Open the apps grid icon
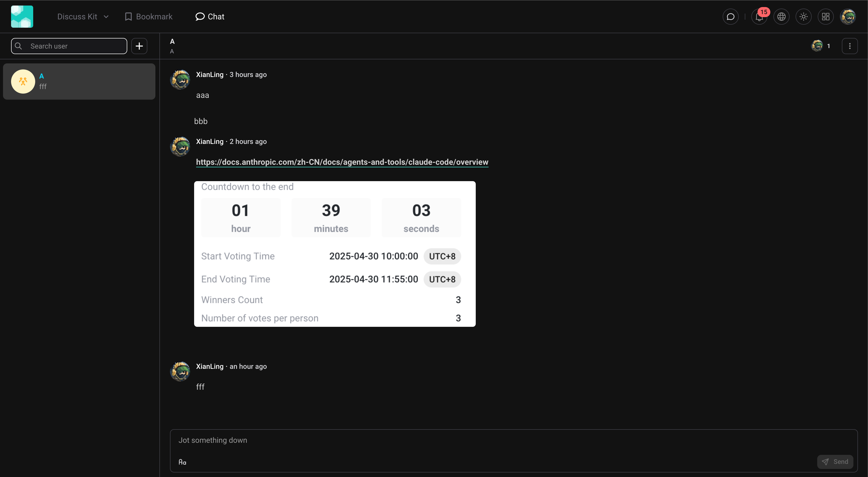Viewport: 868px width, 477px height. point(825,17)
